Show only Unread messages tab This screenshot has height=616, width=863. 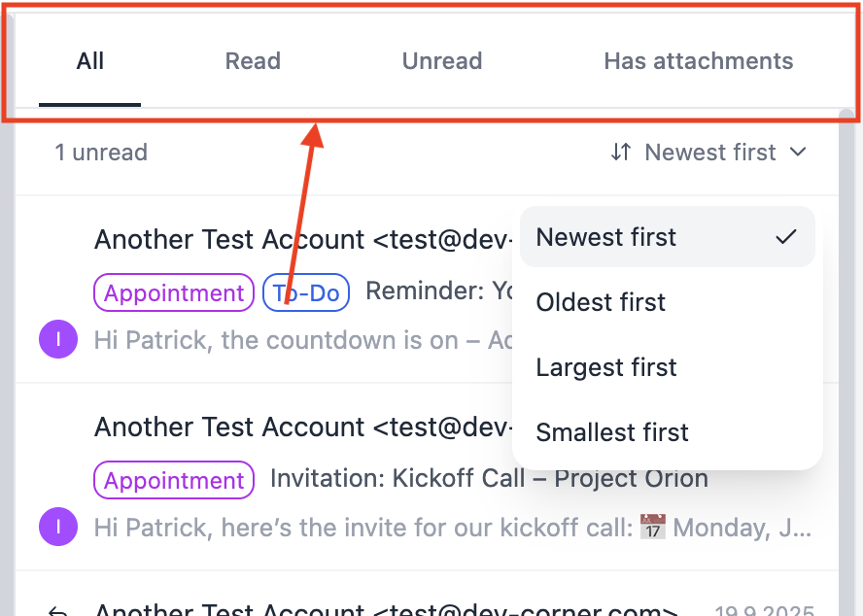pos(442,61)
